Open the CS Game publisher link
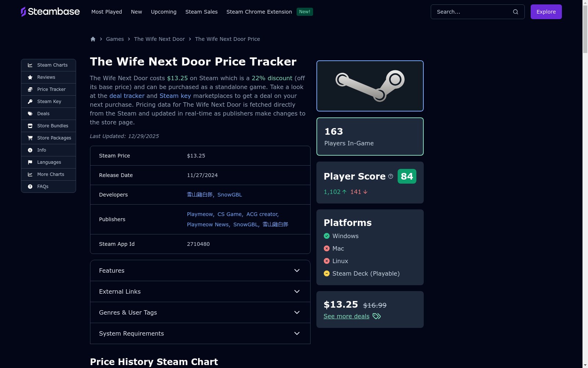 [x=230, y=214]
